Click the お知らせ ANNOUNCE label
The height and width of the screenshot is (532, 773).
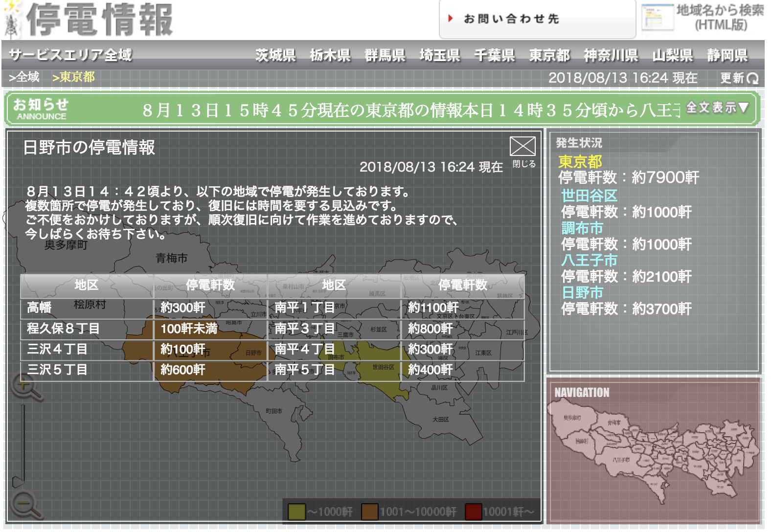[41, 109]
